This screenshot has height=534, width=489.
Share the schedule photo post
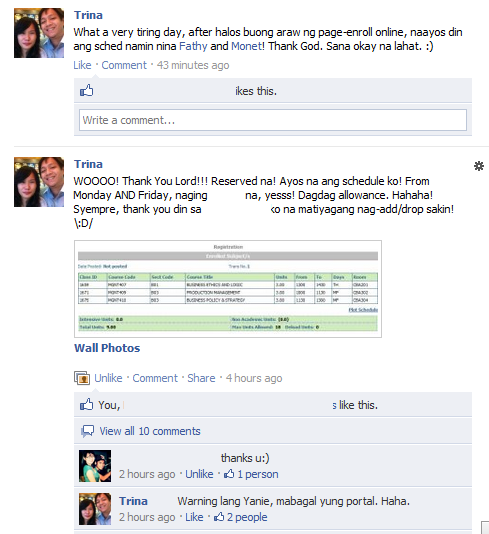point(201,378)
